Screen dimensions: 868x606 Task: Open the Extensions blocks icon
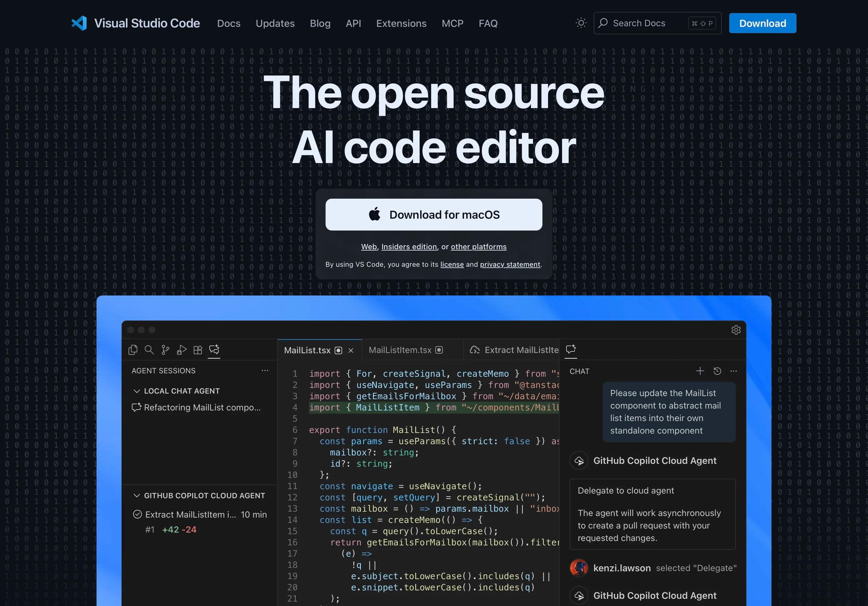pos(198,350)
